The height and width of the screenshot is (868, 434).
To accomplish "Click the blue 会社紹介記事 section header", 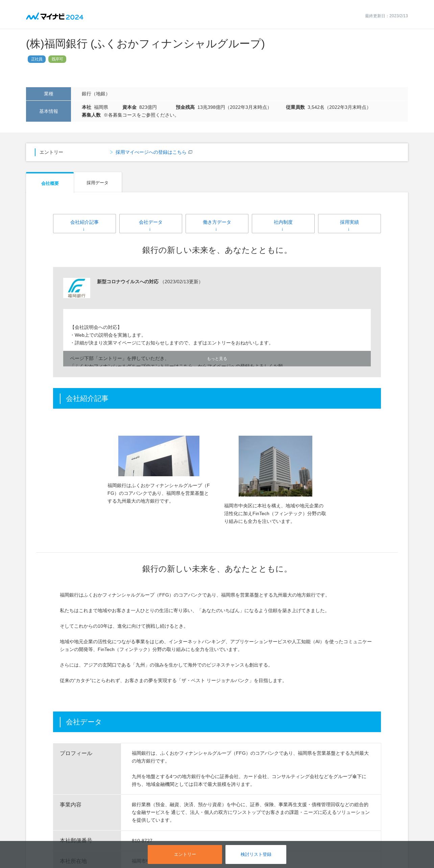I will pos(217,399).
